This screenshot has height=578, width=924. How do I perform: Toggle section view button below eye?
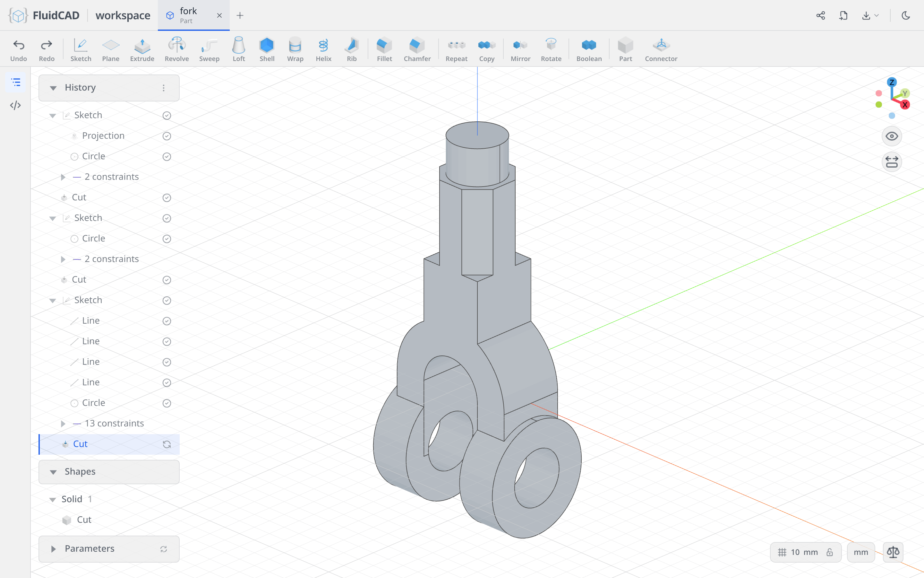pos(892,162)
